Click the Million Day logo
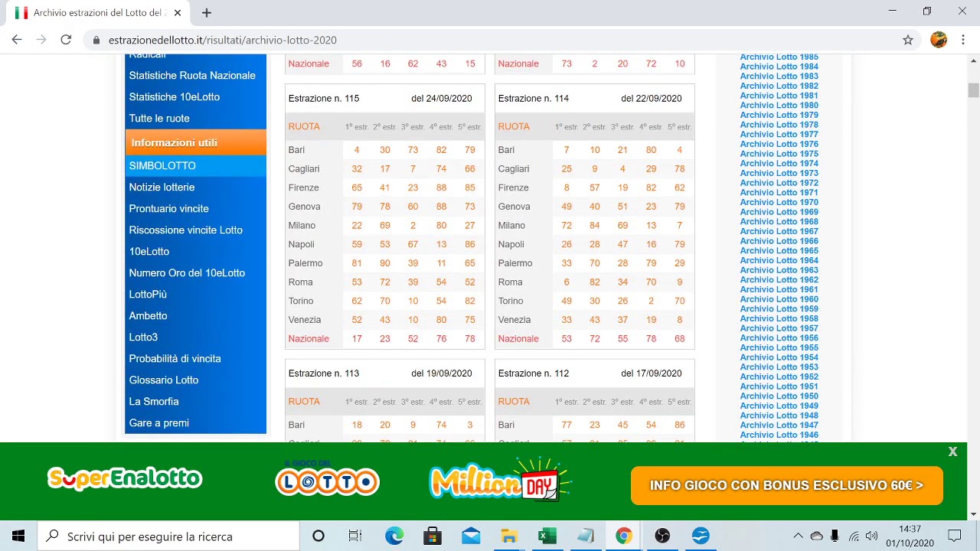This screenshot has height=551, width=980. [x=500, y=479]
